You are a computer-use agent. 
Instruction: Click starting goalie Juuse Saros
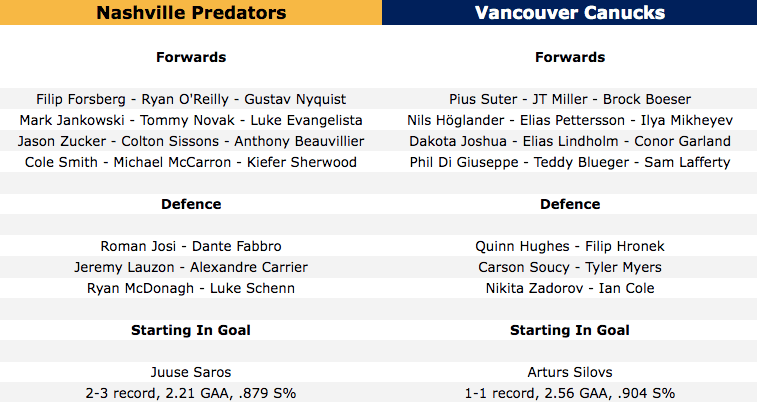coord(190,372)
